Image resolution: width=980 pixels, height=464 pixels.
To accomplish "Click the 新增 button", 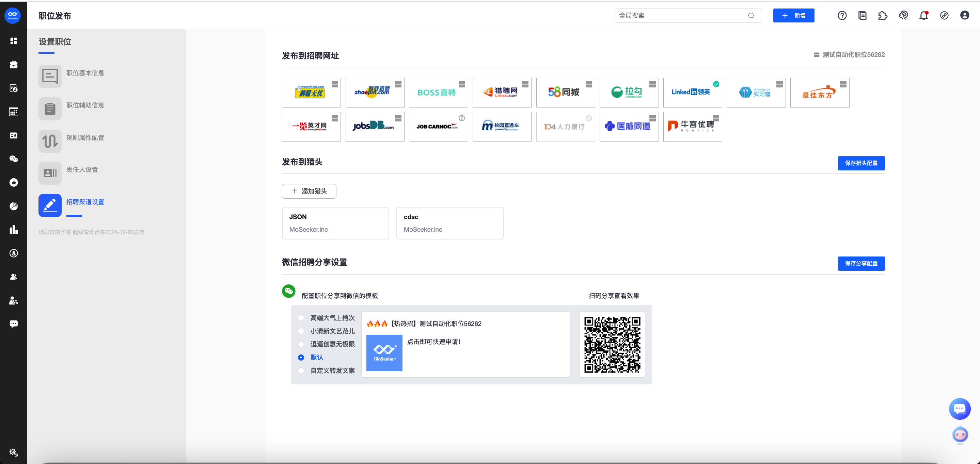I will point(794,16).
